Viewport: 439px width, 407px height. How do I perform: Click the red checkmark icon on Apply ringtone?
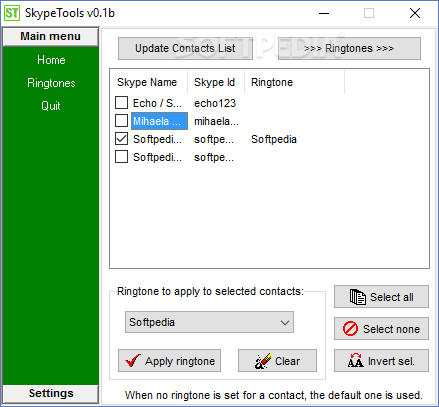(x=133, y=361)
